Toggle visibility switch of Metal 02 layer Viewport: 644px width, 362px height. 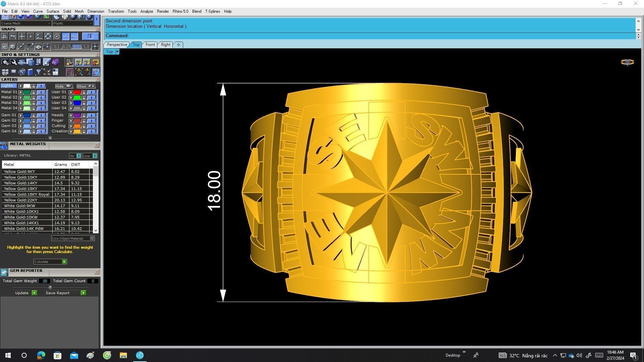point(41,98)
